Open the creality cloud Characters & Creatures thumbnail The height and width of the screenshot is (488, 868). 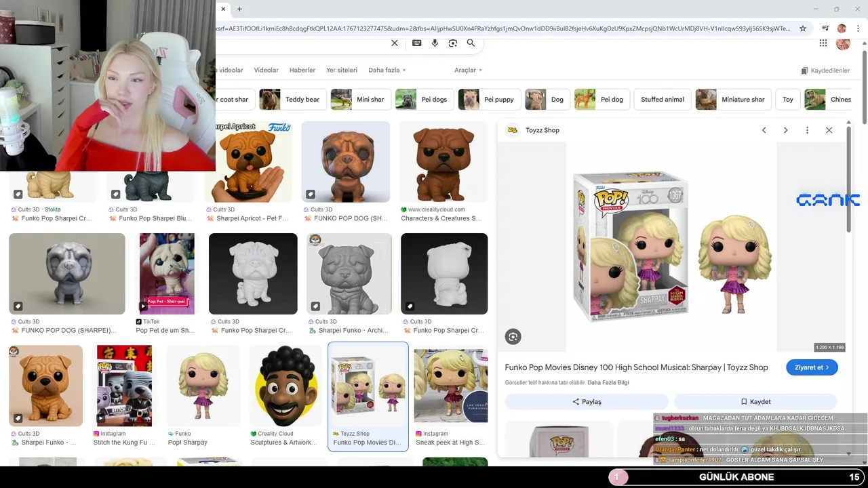[444, 162]
